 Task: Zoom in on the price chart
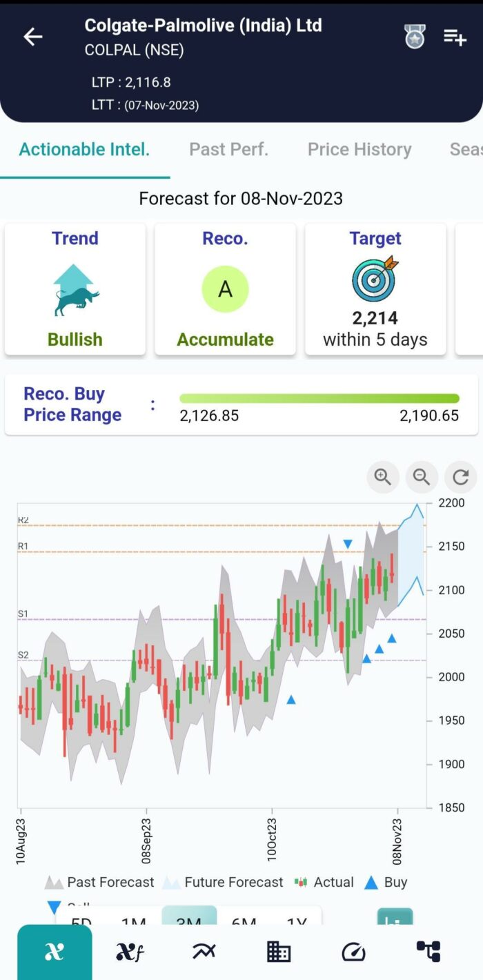[382, 477]
